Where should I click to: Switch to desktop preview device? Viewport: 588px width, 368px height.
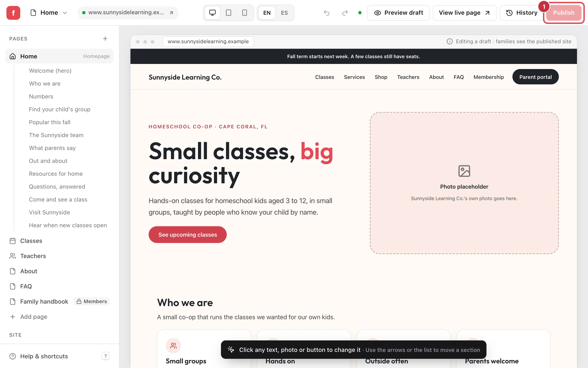212,13
